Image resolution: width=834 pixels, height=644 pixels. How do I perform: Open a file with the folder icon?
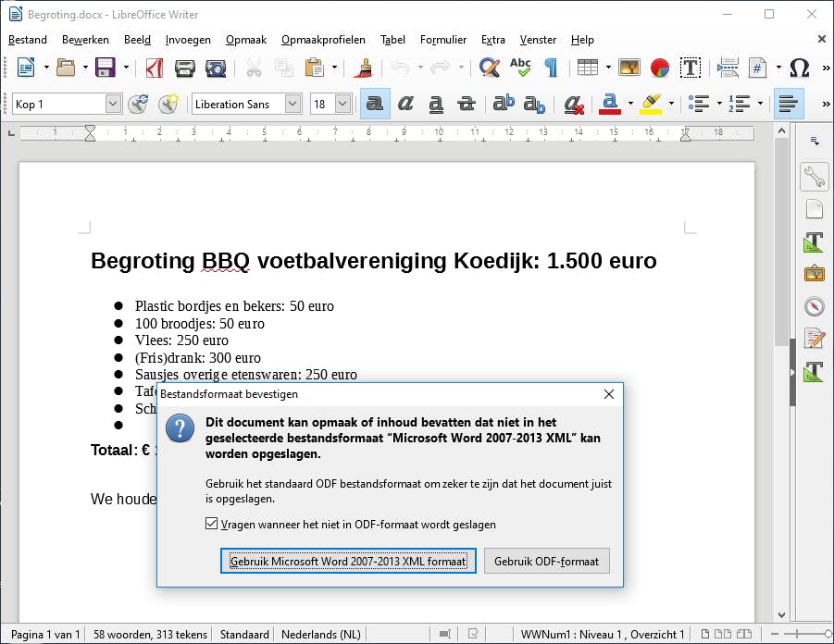pyautogui.click(x=66, y=68)
